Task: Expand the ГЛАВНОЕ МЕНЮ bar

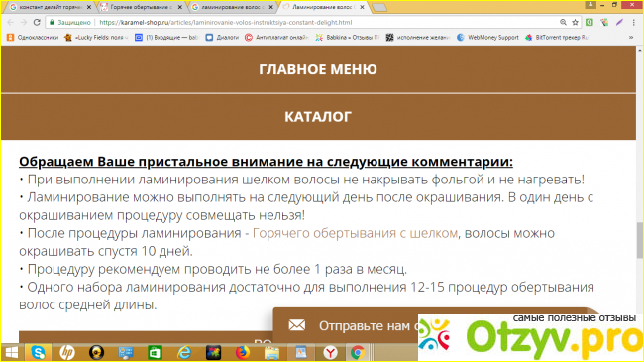Action: coord(318,69)
